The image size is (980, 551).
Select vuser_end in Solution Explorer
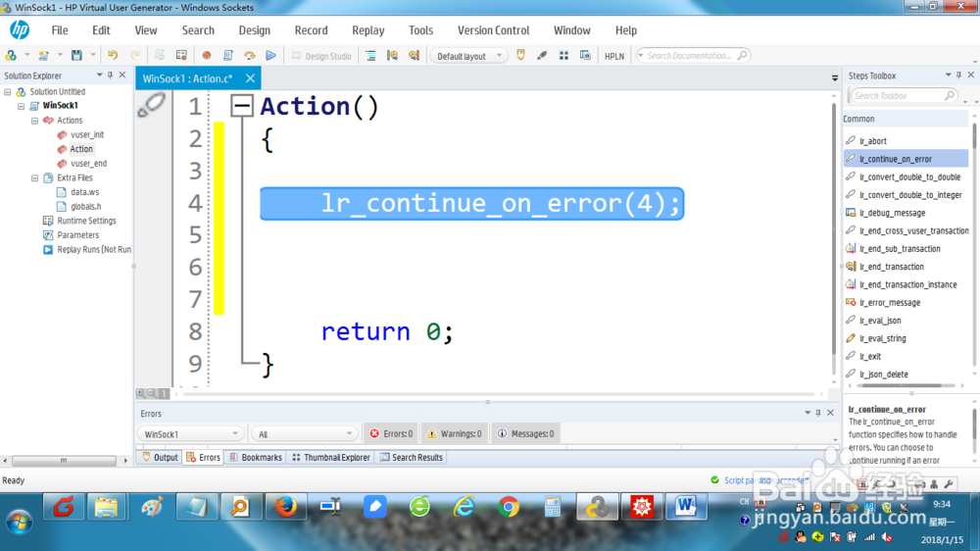88,163
